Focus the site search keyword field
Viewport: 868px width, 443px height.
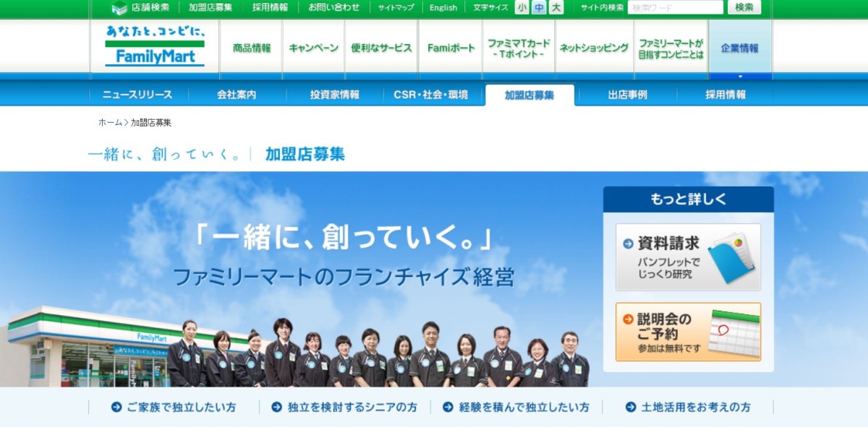(676, 8)
